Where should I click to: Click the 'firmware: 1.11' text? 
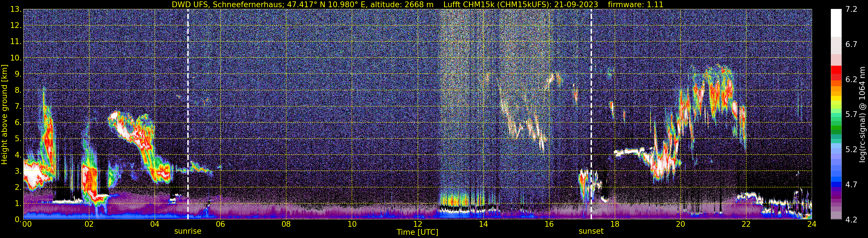[x=636, y=4]
